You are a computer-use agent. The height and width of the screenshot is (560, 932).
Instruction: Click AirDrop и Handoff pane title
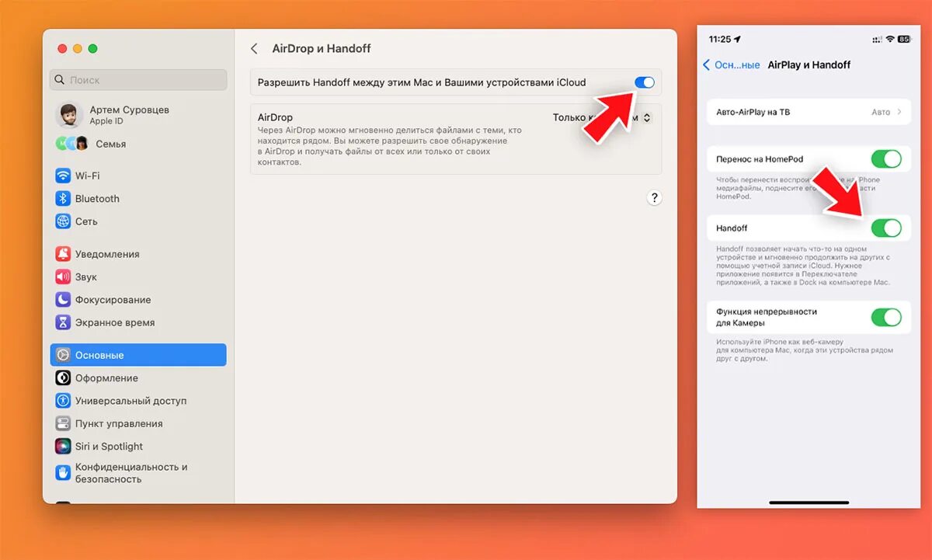(322, 48)
